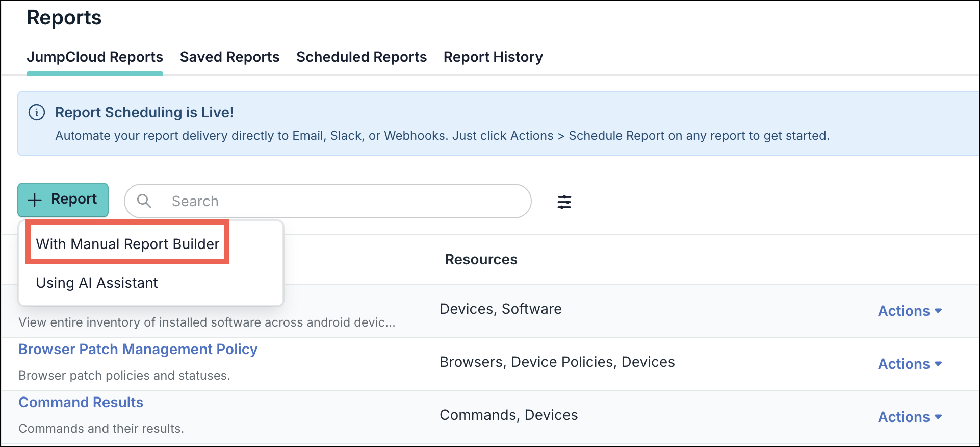
Task: Open the Report History tab
Action: tap(493, 57)
